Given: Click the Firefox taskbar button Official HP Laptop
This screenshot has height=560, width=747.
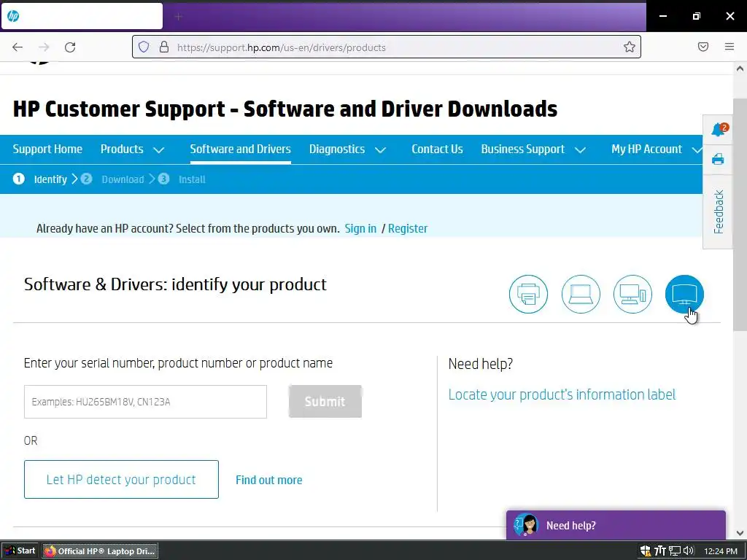Looking at the screenshot, I should tap(100, 551).
